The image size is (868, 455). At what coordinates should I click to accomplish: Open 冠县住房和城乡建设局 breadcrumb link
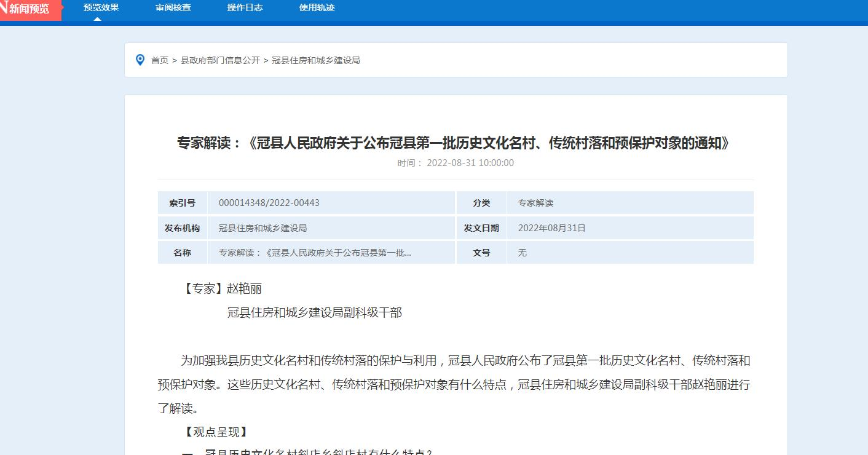tap(316, 60)
